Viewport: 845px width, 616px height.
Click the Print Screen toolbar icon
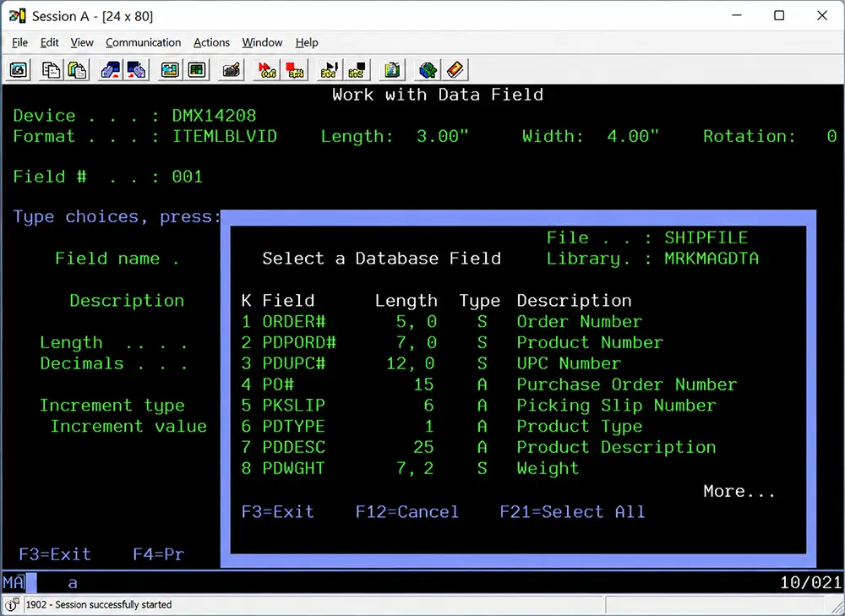click(x=19, y=70)
